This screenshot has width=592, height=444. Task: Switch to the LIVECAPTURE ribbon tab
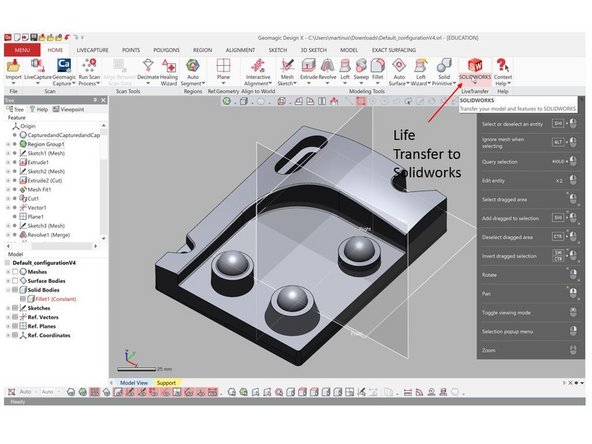click(x=92, y=50)
